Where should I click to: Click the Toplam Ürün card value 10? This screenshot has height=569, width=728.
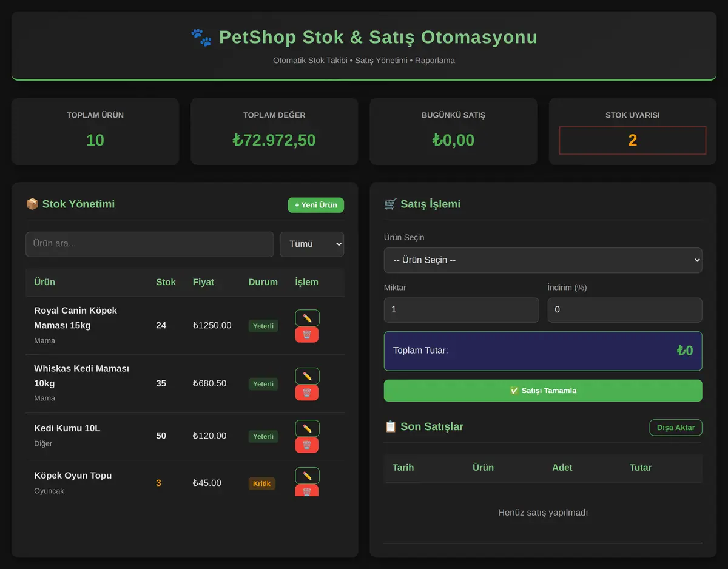tap(95, 140)
